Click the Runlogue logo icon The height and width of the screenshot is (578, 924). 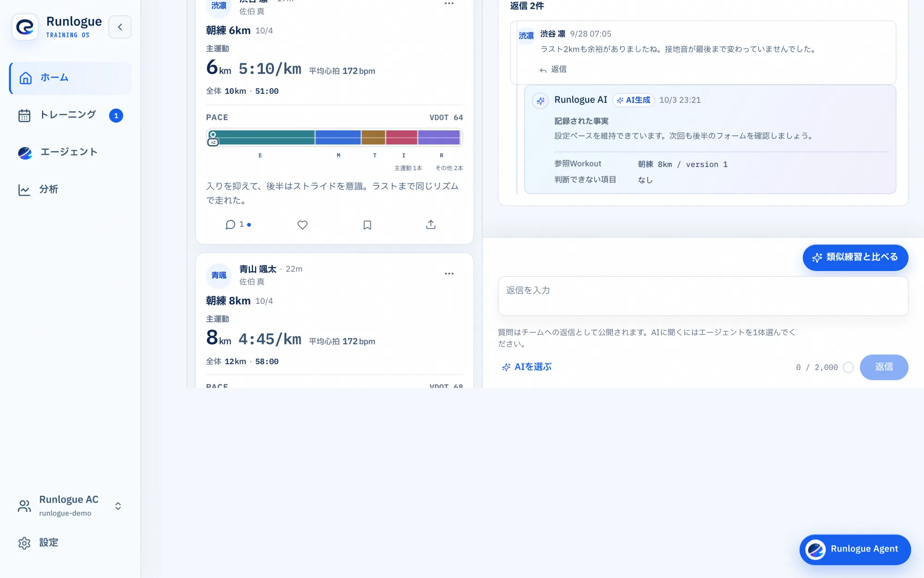25,27
